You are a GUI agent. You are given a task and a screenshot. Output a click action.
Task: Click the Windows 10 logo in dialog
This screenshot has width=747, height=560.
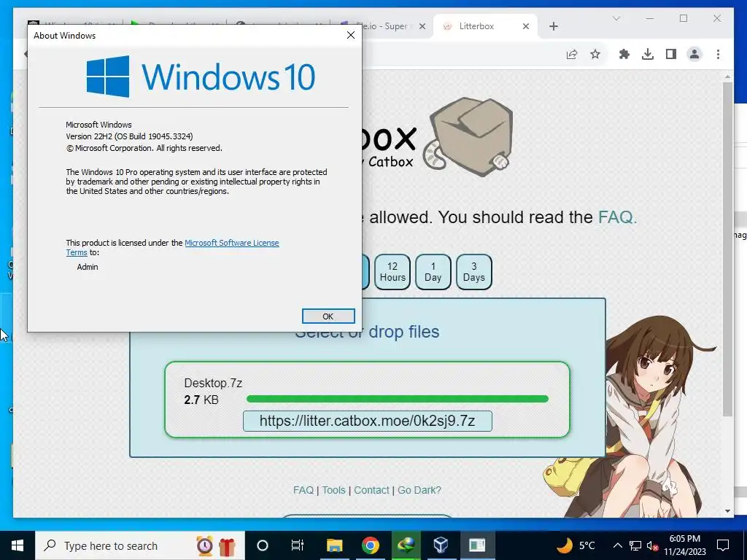(x=201, y=76)
